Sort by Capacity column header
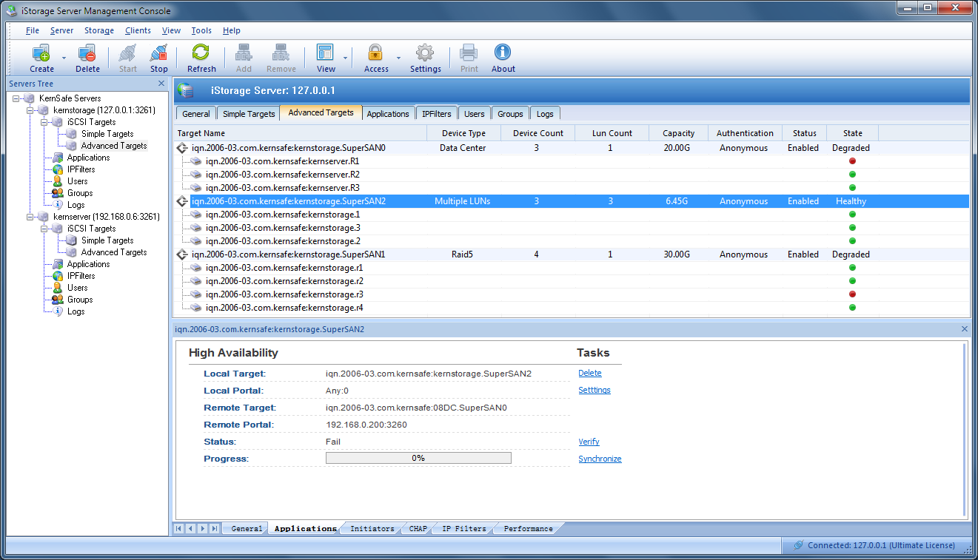978x560 pixels. (678, 133)
